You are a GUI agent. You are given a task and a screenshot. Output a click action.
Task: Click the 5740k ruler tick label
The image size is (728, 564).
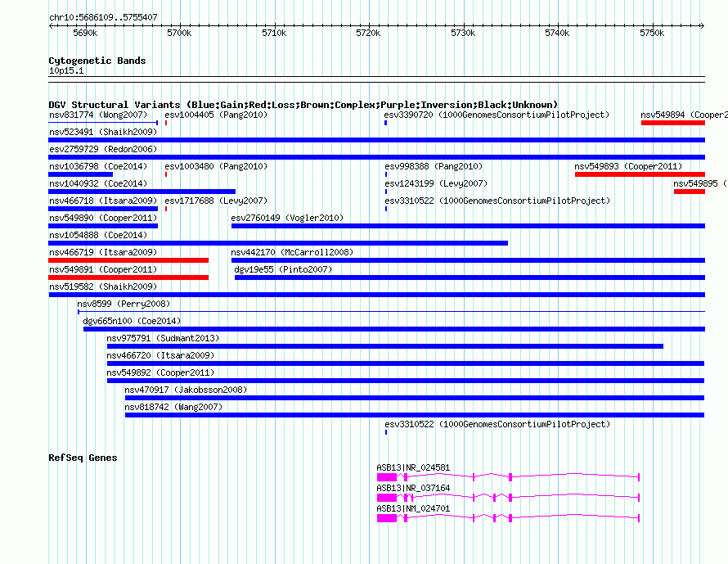point(557,33)
